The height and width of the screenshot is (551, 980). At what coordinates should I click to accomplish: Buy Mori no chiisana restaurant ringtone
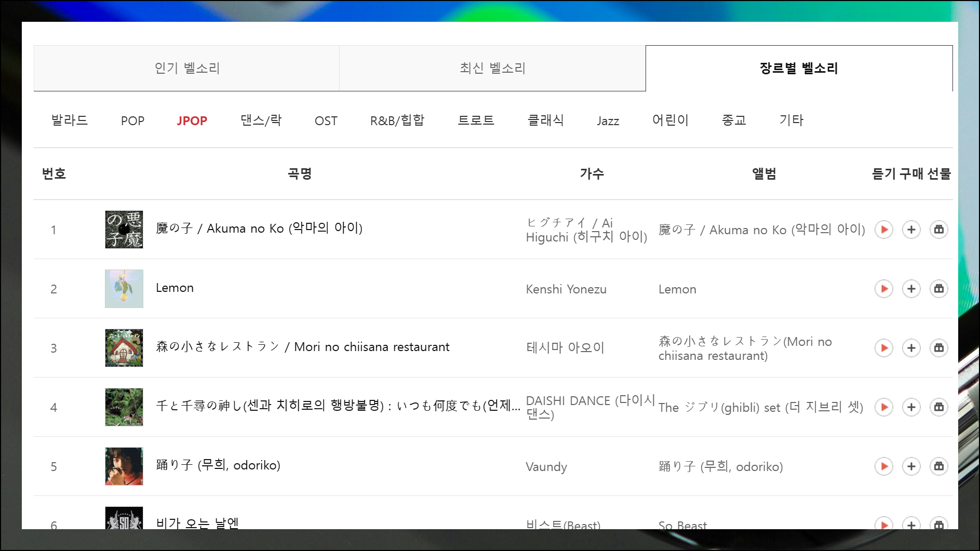pos(911,348)
